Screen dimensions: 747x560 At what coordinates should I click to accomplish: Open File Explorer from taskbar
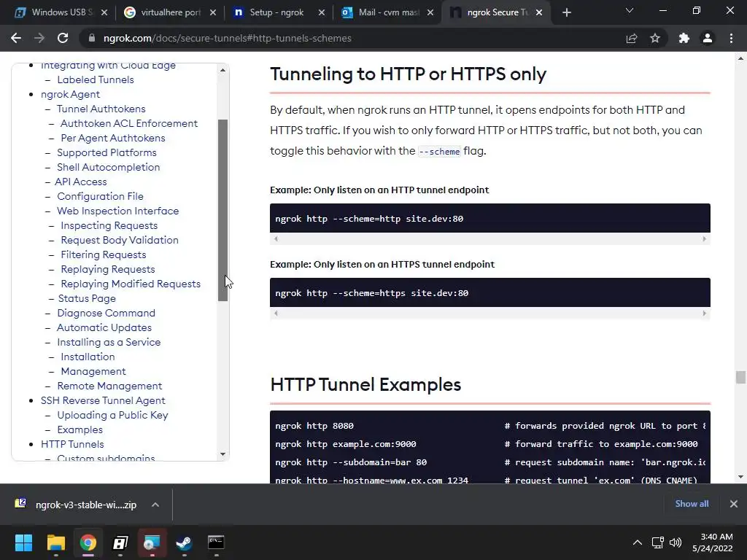[x=55, y=542]
